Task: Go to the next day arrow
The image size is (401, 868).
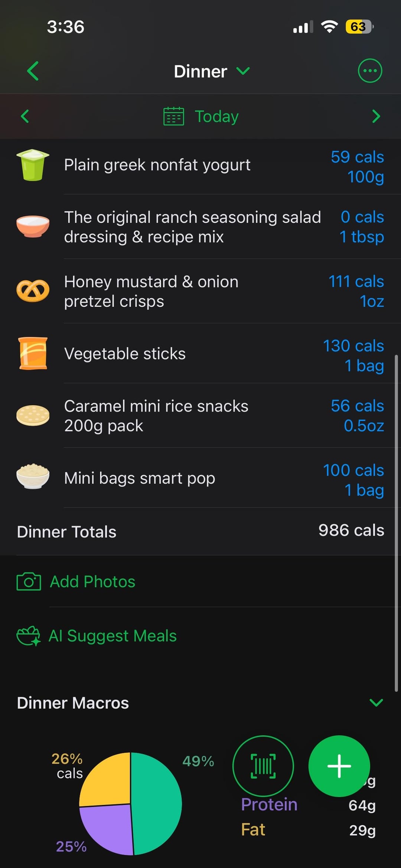Action: click(x=376, y=116)
